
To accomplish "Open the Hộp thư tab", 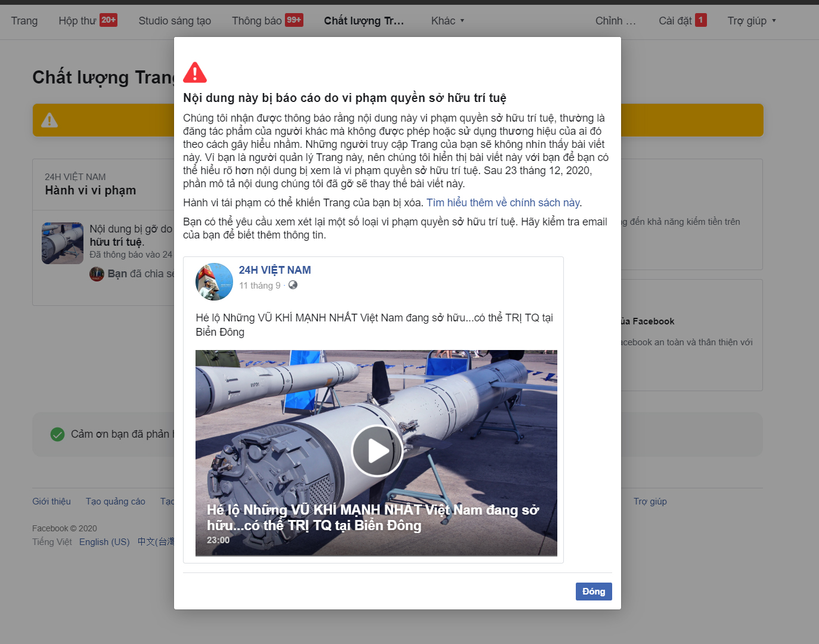I will (x=88, y=21).
